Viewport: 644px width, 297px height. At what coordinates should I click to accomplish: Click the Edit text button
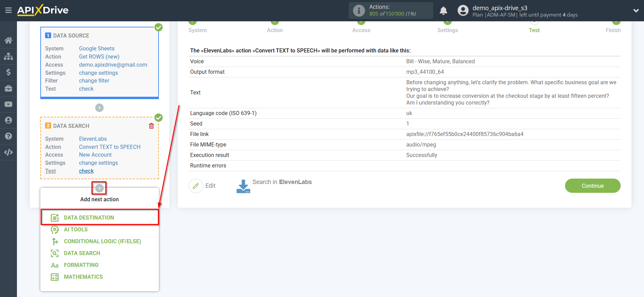(x=210, y=186)
